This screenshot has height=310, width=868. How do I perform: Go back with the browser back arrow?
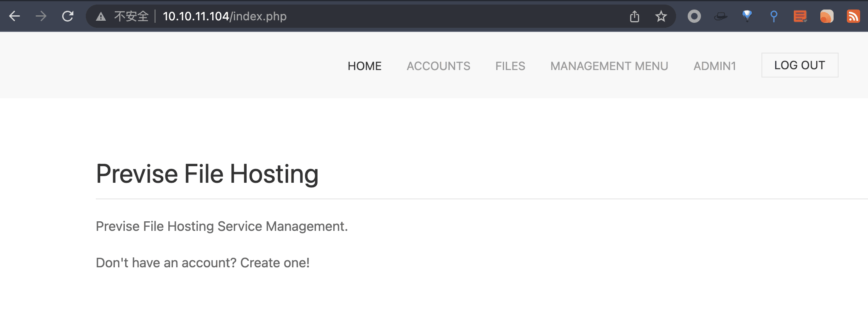click(x=15, y=16)
